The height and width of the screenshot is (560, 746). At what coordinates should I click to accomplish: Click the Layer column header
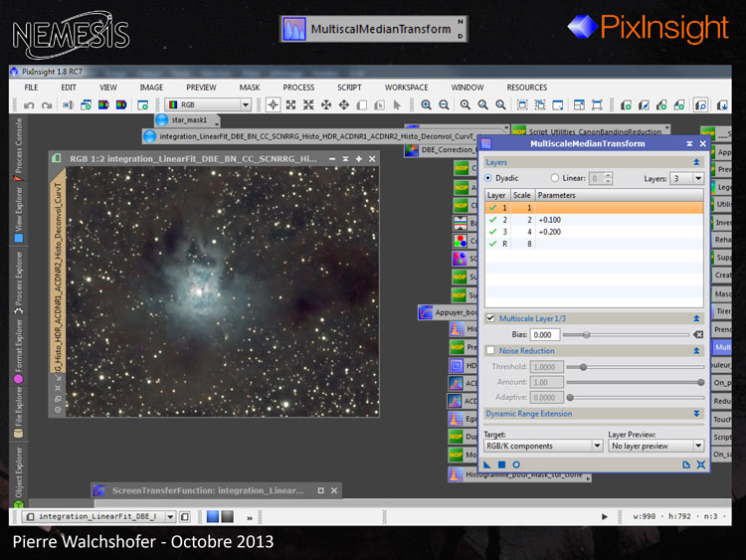(x=497, y=195)
